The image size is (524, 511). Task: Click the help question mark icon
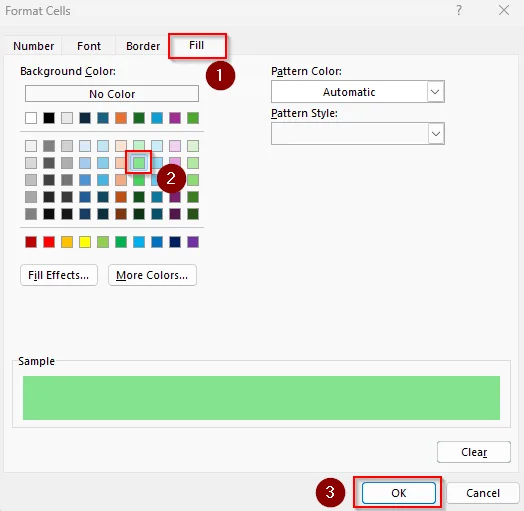pos(459,10)
